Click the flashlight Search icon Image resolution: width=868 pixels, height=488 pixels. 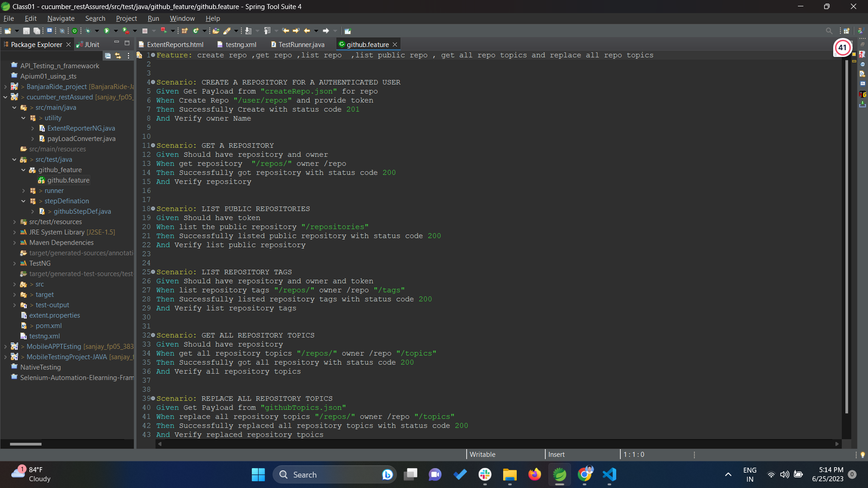227,31
